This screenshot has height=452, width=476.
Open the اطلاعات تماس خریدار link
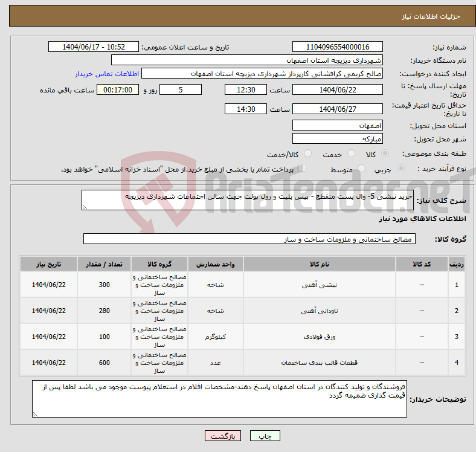pyautogui.click(x=107, y=74)
